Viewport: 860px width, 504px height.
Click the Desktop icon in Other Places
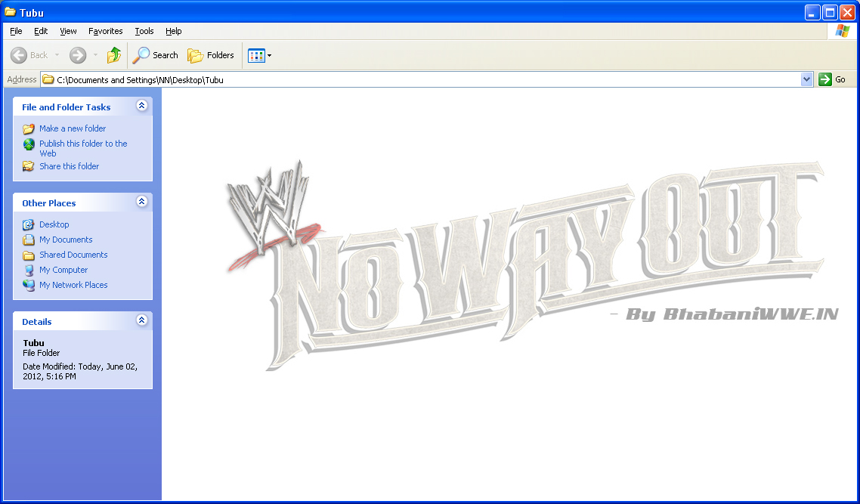(x=29, y=225)
